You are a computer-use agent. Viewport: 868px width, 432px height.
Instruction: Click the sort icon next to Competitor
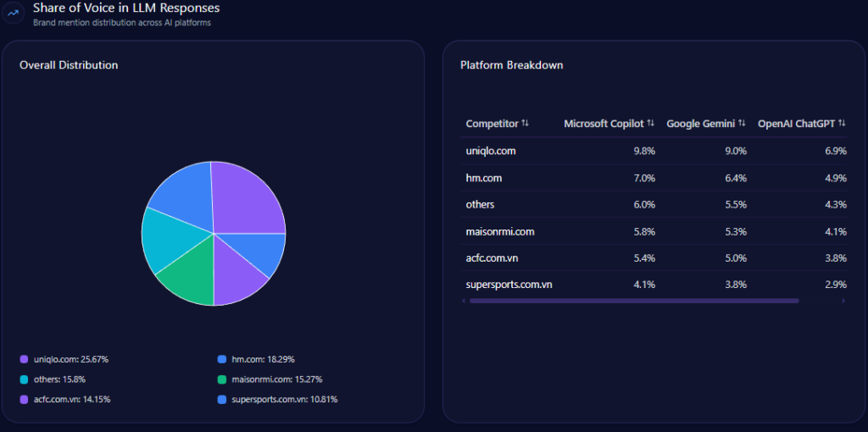coord(526,124)
